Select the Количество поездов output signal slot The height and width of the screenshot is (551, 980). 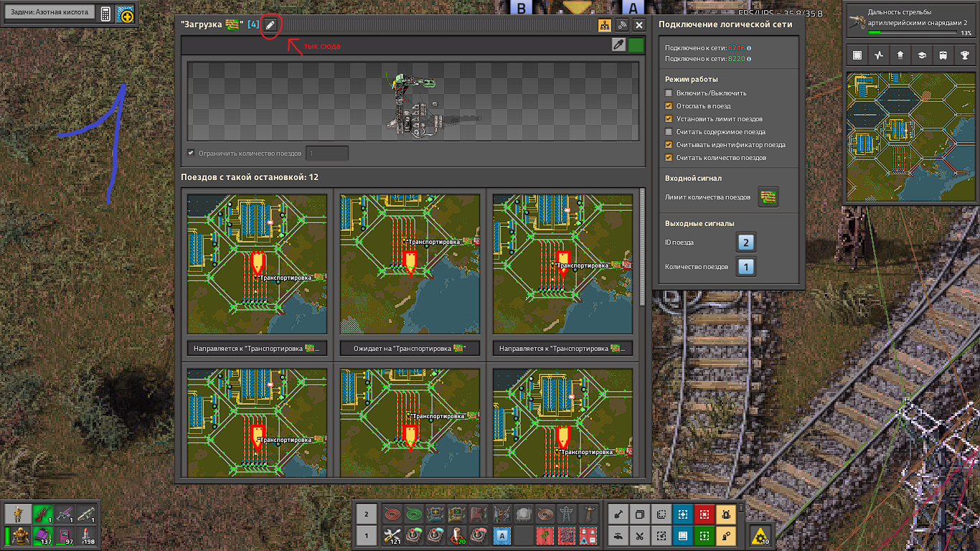pos(745,267)
